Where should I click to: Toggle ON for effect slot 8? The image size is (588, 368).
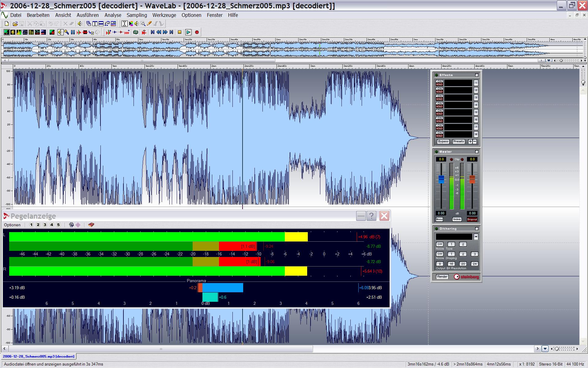coord(439,133)
